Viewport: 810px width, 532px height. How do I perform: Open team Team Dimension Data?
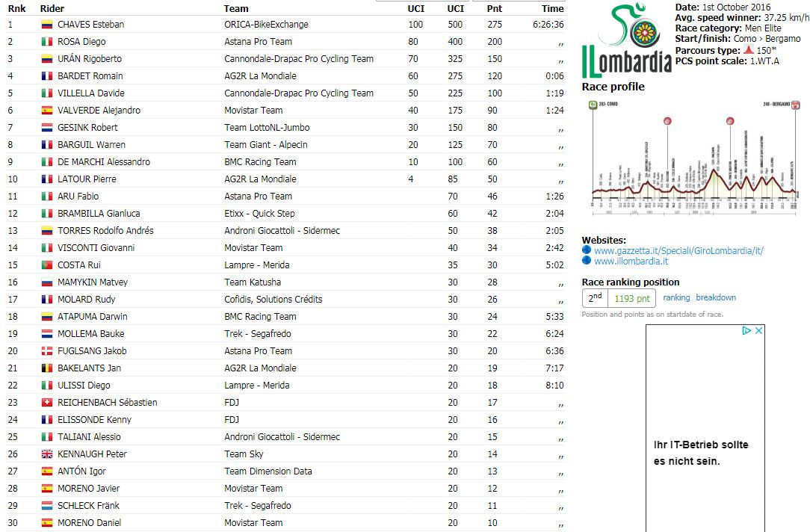coord(268,471)
